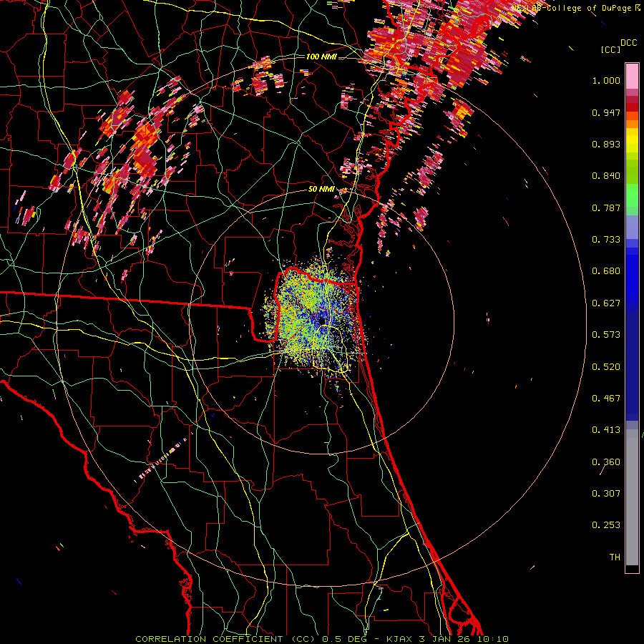Image resolution: width=644 pixels, height=644 pixels.
Task: Click the black radar site dot at the map center
Action: coord(322,321)
